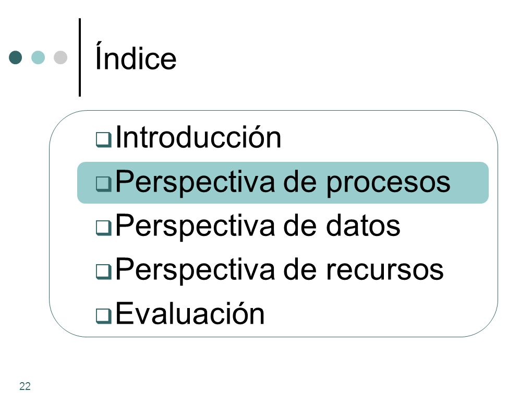The height and width of the screenshot is (414, 532).
Task: Click the dark teal dot in header
Action: 15,57
